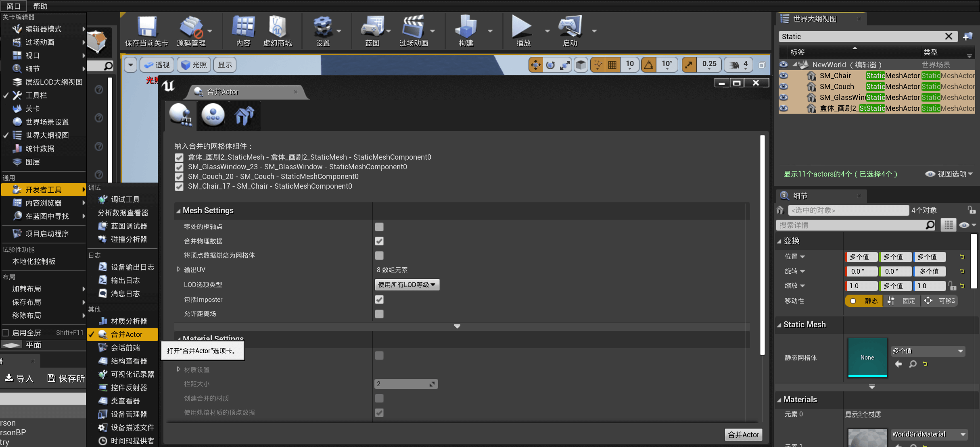Viewport: 980px width, 447px height.
Task: Expand the 输出UV array row
Action: (178, 269)
